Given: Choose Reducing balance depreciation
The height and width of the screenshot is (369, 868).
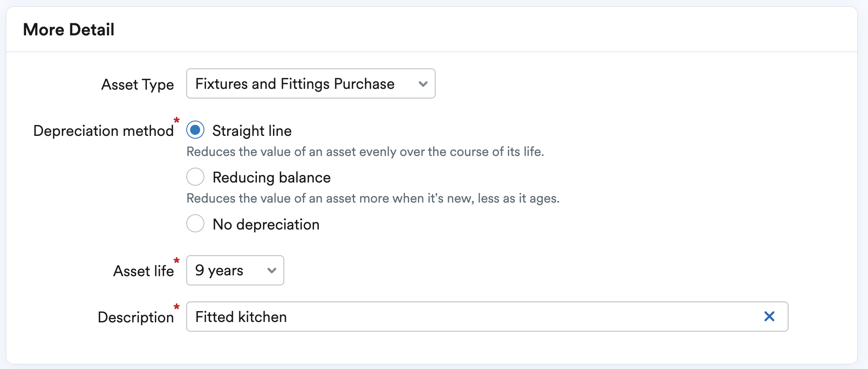Looking at the screenshot, I should click(196, 177).
